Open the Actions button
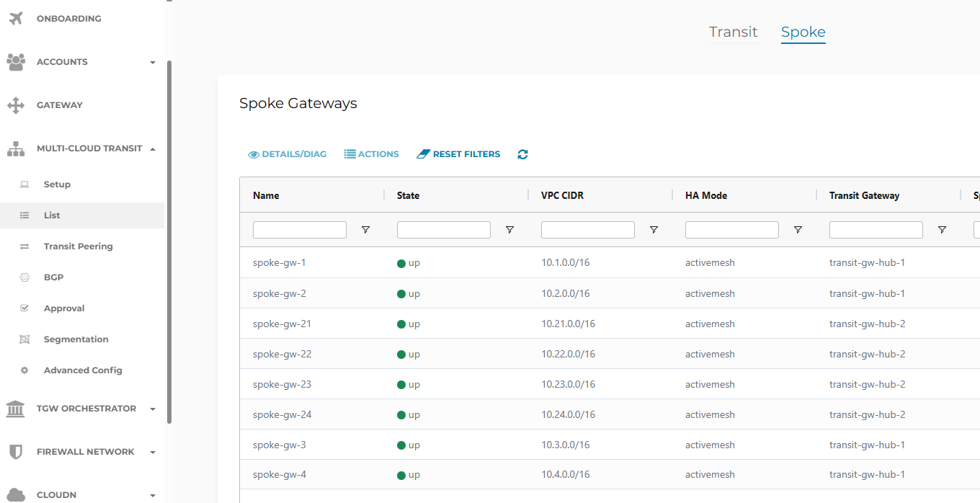This screenshot has height=503, width=980. [371, 154]
